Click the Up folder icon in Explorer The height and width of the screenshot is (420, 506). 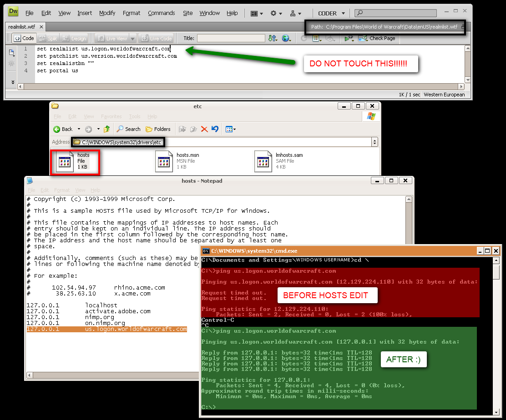click(106, 129)
